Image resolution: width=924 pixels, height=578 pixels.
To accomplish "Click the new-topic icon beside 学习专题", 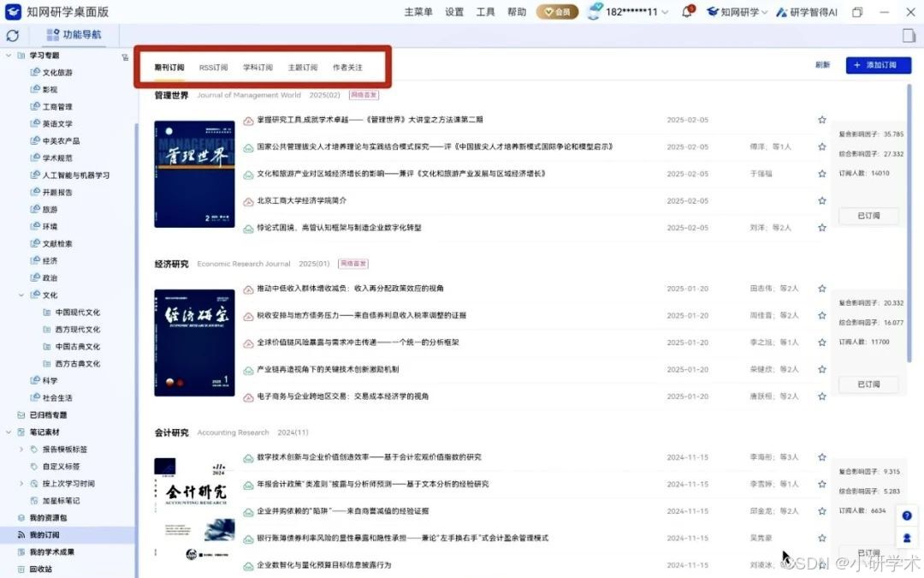I will pyautogui.click(x=125, y=57).
